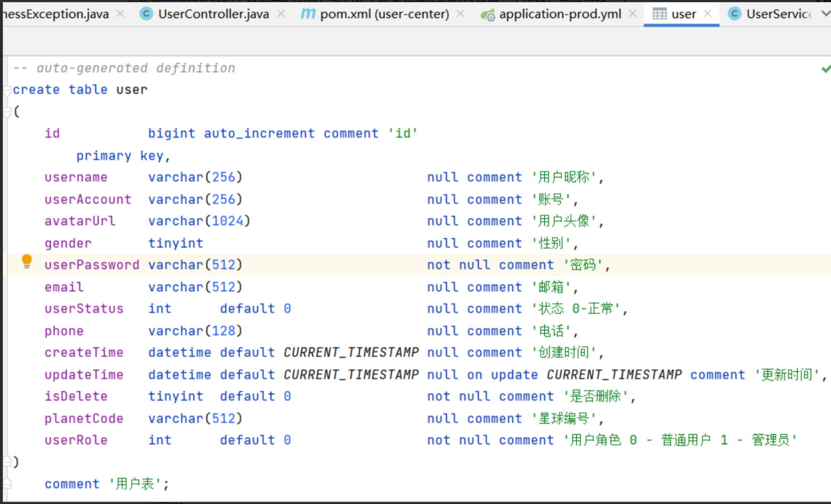Close the pom.xml (user-center) tab
Screen dimensions: 831x504
pyautogui.click(x=460, y=14)
